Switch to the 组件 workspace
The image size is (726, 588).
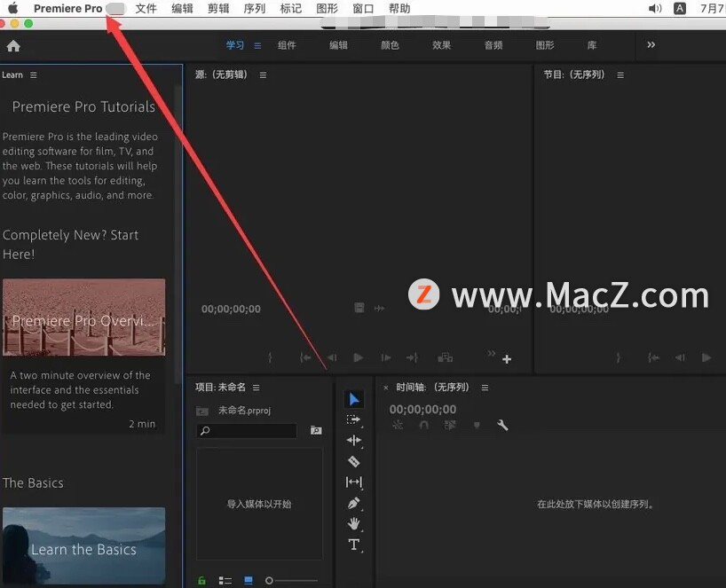pyautogui.click(x=287, y=45)
